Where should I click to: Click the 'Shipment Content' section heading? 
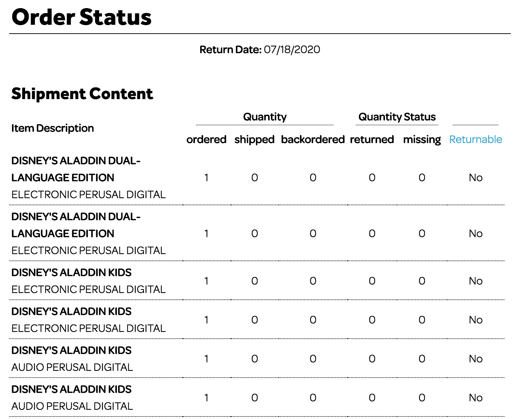click(x=82, y=94)
